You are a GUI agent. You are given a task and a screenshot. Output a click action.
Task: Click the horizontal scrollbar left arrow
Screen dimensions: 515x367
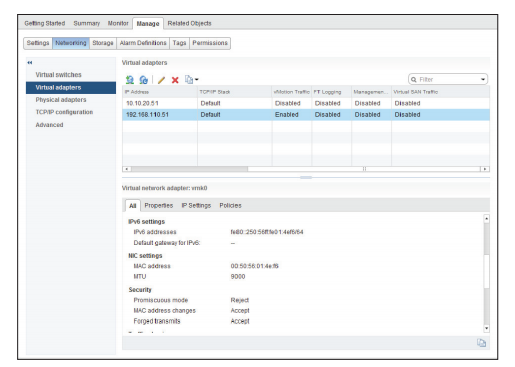click(x=126, y=169)
